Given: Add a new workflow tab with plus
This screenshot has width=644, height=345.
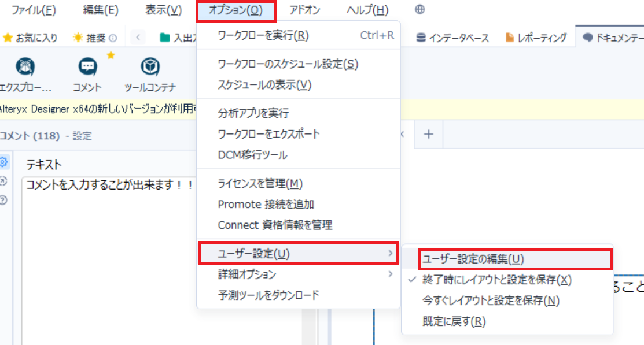Looking at the screenshot, I should point(428,134).
